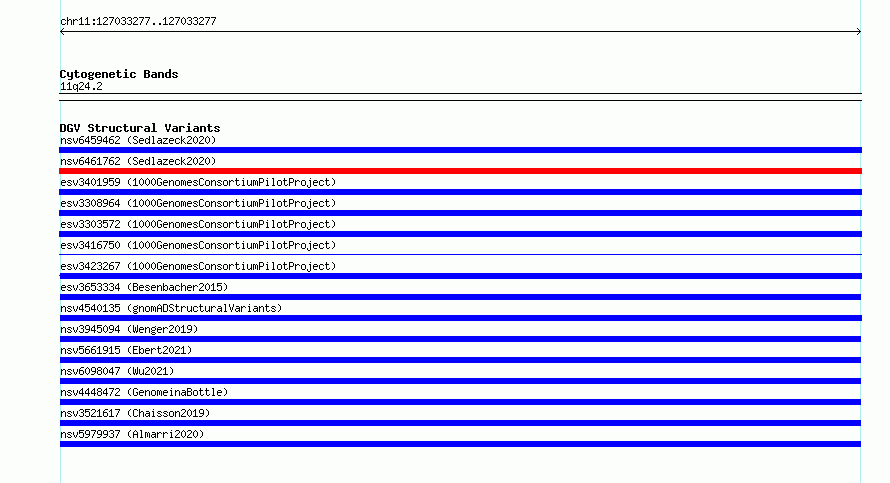Click the thin blue line under esv3416750

click(460, 254)
